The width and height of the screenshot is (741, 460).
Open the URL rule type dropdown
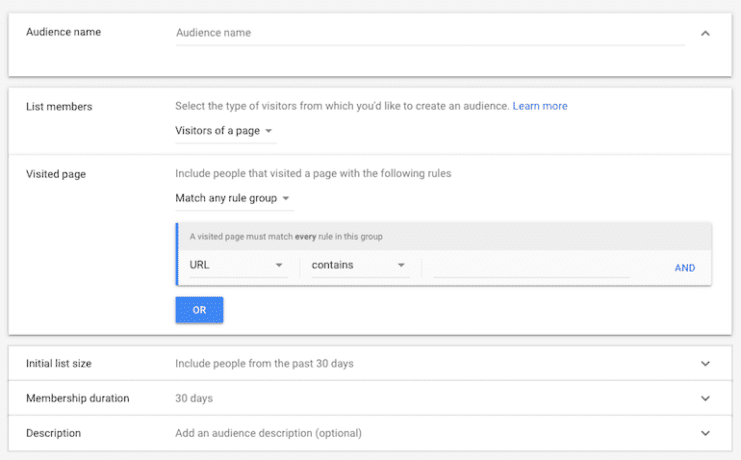237,266
